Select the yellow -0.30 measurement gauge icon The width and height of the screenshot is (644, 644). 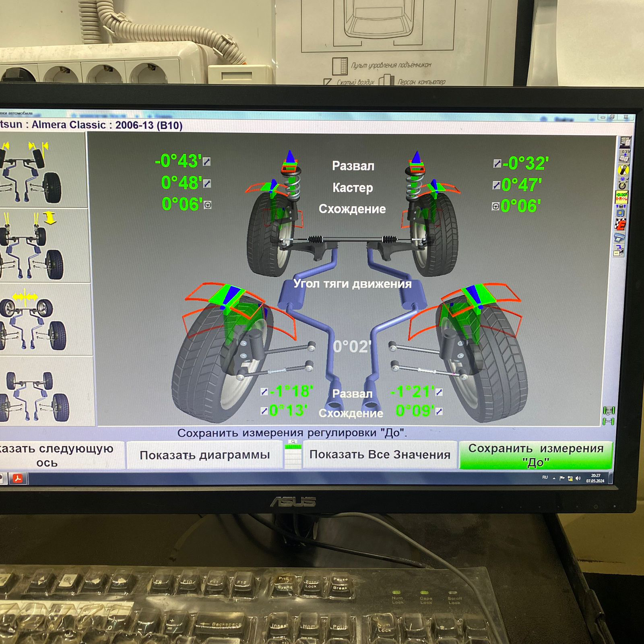click(622, 197)
